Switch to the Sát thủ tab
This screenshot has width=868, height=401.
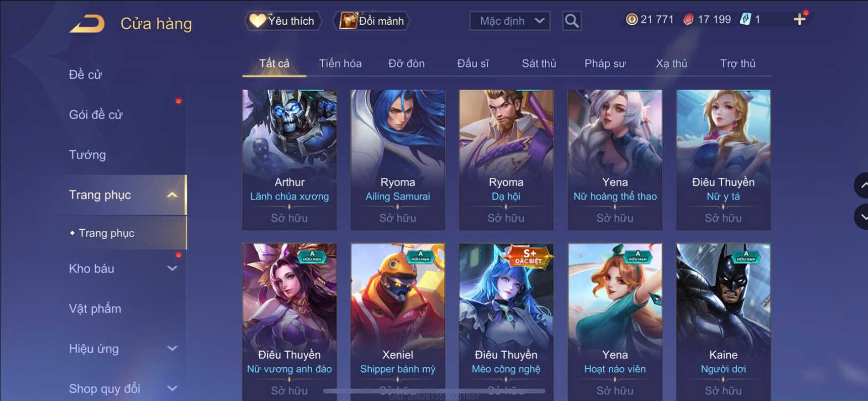[539, 63]
